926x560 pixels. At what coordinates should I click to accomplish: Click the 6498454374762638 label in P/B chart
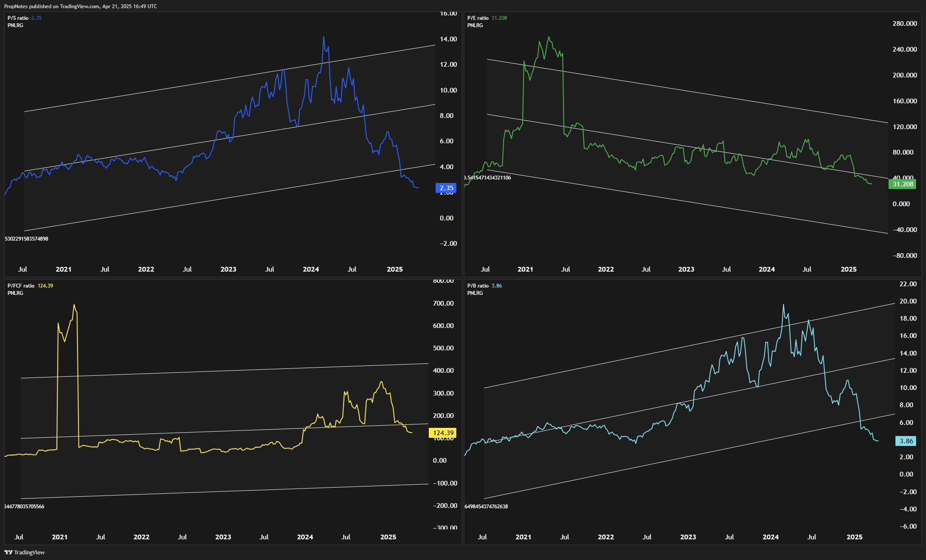(486, 507)
